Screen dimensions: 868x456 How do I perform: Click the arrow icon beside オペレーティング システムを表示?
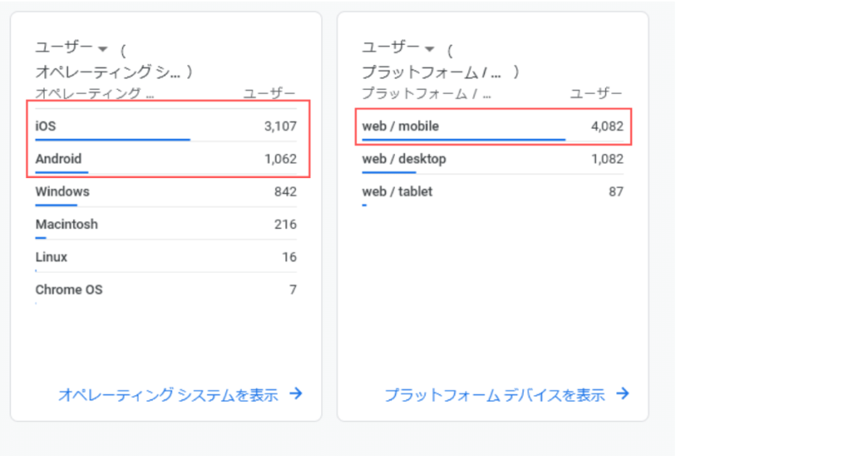297,393
